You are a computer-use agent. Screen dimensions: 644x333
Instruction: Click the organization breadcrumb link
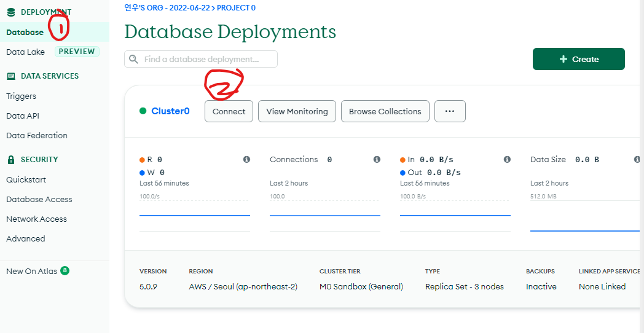167,8
